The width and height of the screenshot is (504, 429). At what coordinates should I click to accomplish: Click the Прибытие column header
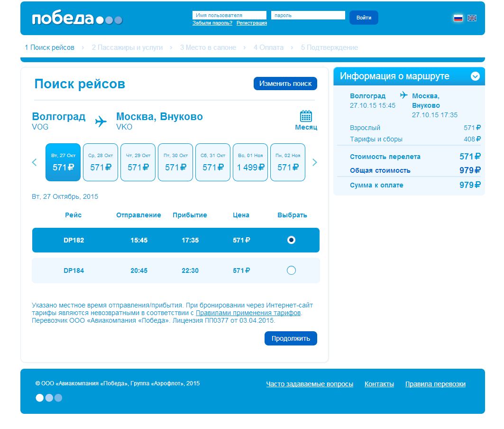click(190, 215)
